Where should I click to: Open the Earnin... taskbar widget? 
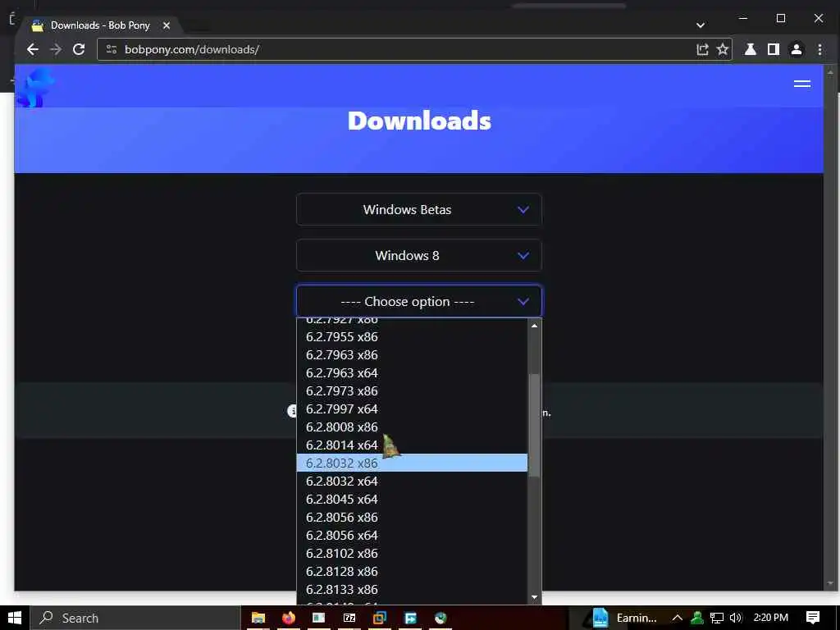[x=624, y=618]
